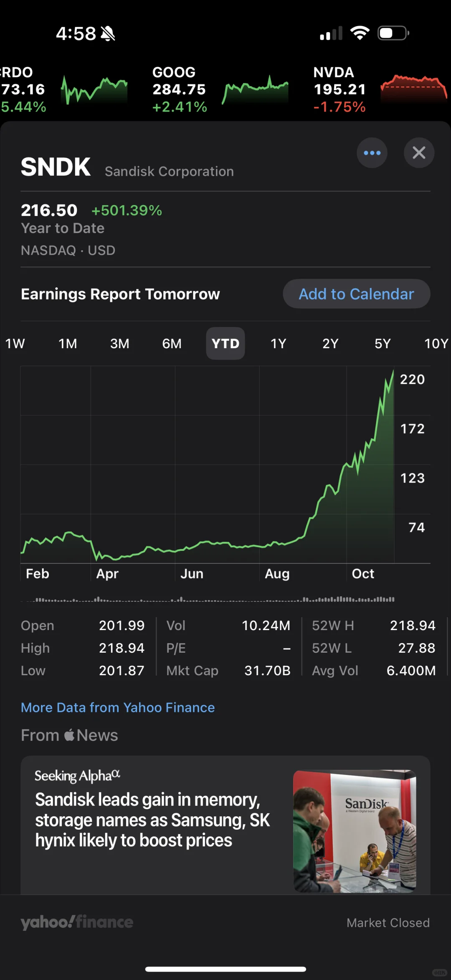Tap the Seeking Alpha source logo

tap(77, 776)
